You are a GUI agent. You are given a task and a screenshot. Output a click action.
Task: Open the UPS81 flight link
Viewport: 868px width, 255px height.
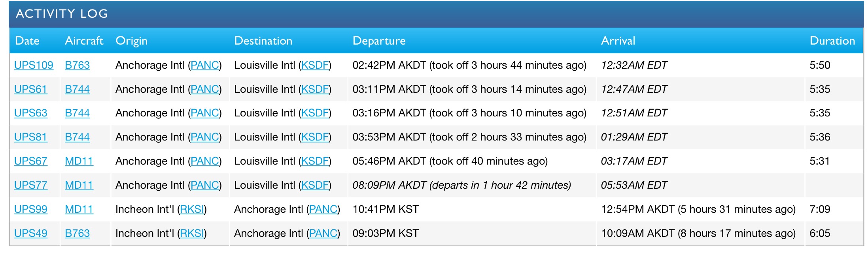[x=30, y=137]
